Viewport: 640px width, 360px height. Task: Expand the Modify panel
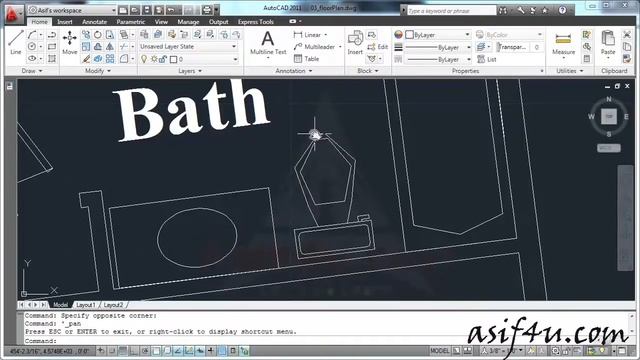pos(98,71)
